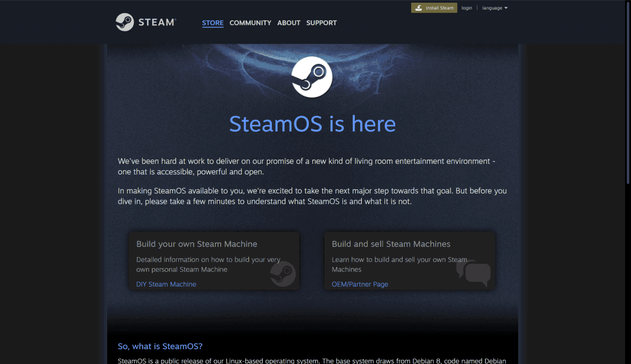This screenshot has height=364, width=631.
Task: Click the Steam logo in the top navigation
Action: (x=124, y=22)
